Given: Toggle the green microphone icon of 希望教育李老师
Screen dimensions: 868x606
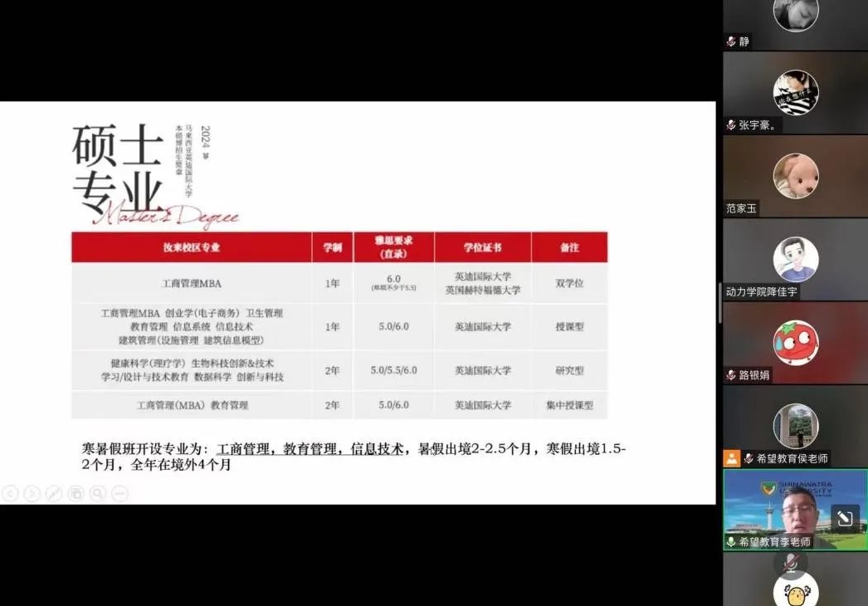Looking at the screenshot, I should coord(731,541).
